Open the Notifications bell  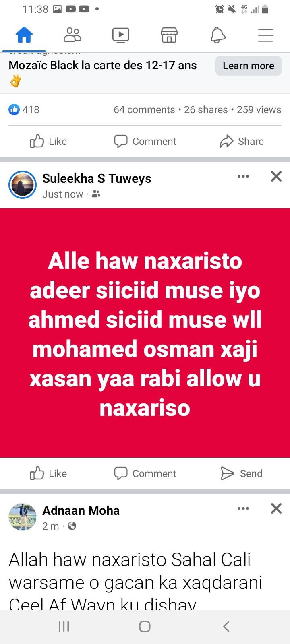coord(218,35)
